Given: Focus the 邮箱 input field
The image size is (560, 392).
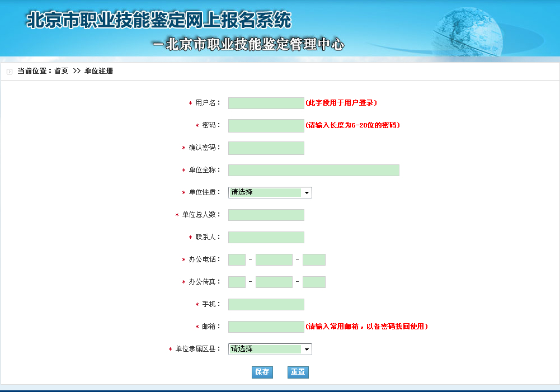Looking at the screenshot, I should (266, 327).
